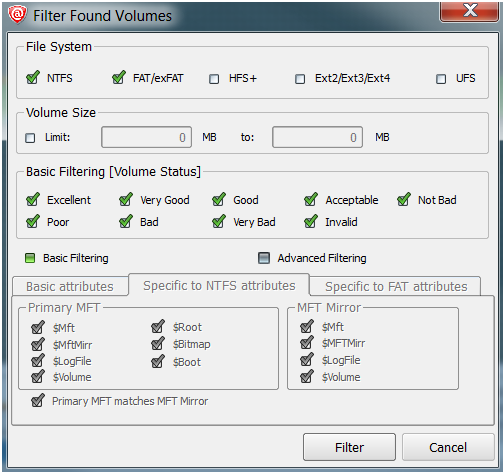Uncheck the Very Bad volume status
Screen dimensions: 504x473
219,222
